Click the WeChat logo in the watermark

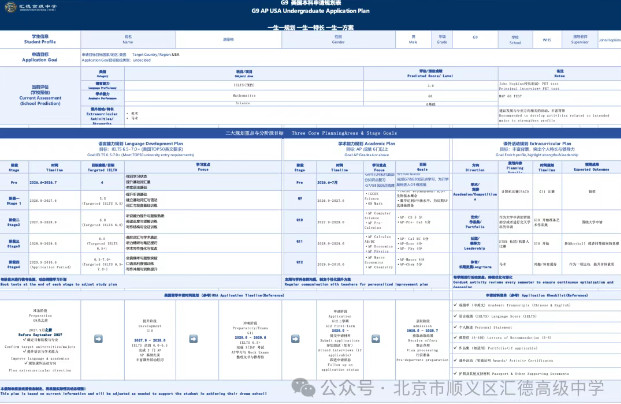click(303, 387)
